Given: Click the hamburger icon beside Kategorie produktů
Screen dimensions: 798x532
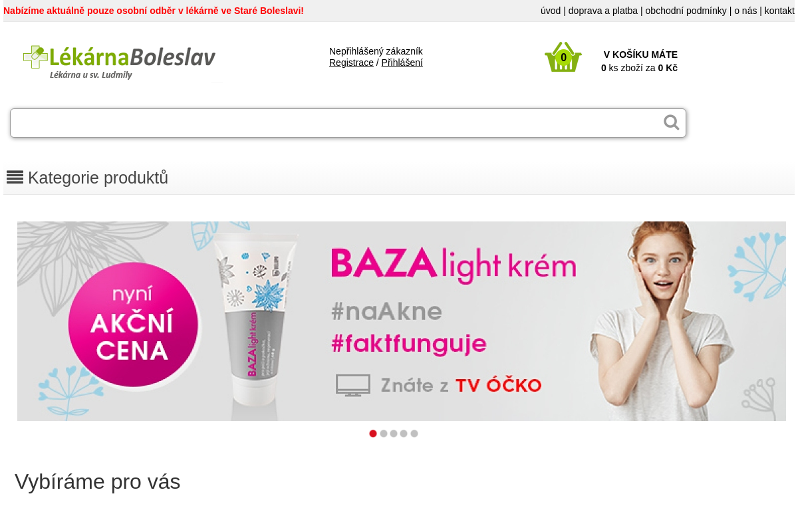Looking at the screenshot, I should tap(15, 177).
